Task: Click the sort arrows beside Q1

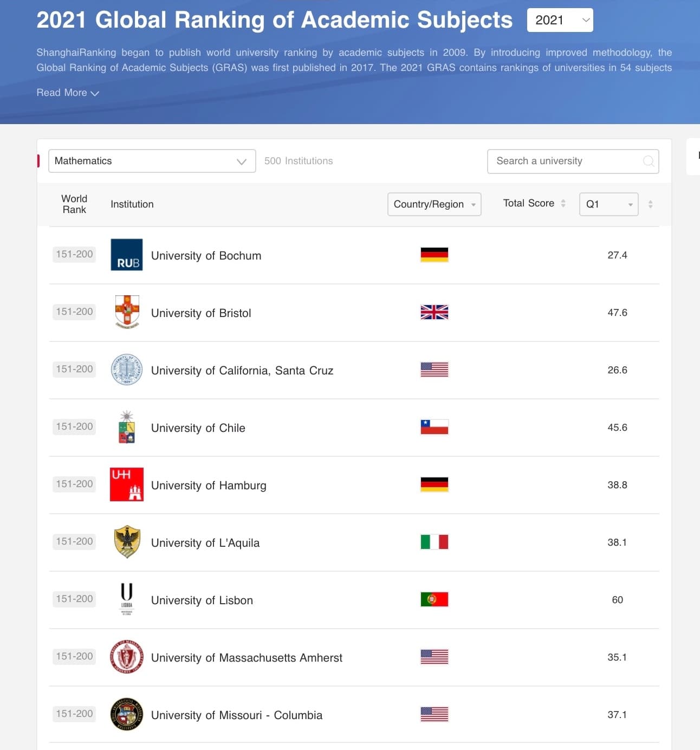Action: [650, 204]
